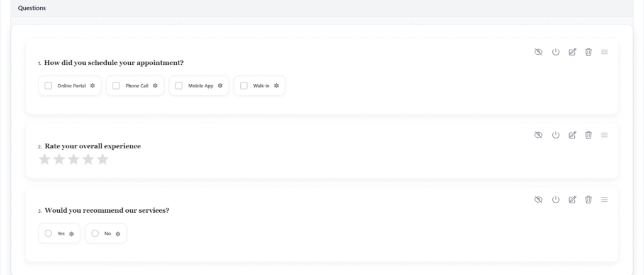
Task: Select the Yes radio button
Action: pyautogui.click(x=48, y=233)
